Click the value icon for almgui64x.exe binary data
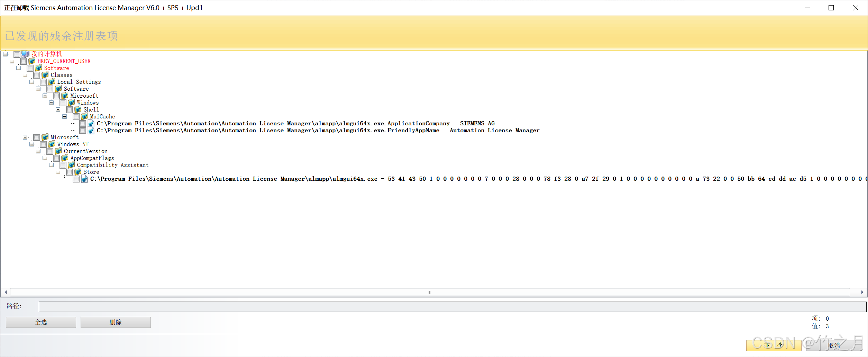This screenshot has height=357, width=868. 84,179
